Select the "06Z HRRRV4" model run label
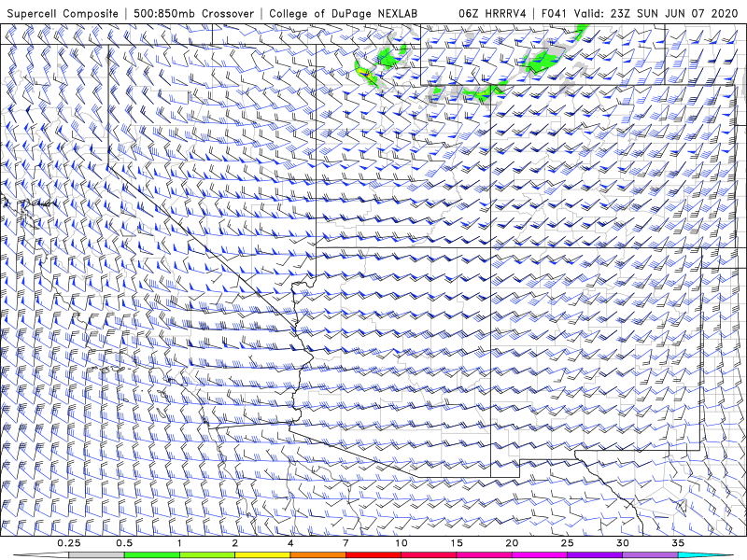The width and height of the screenshot is (747, 560). click(492, 13)
